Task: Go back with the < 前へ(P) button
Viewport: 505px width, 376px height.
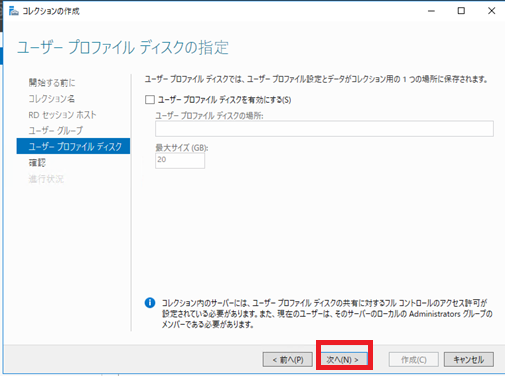Action: pos(288,360)
